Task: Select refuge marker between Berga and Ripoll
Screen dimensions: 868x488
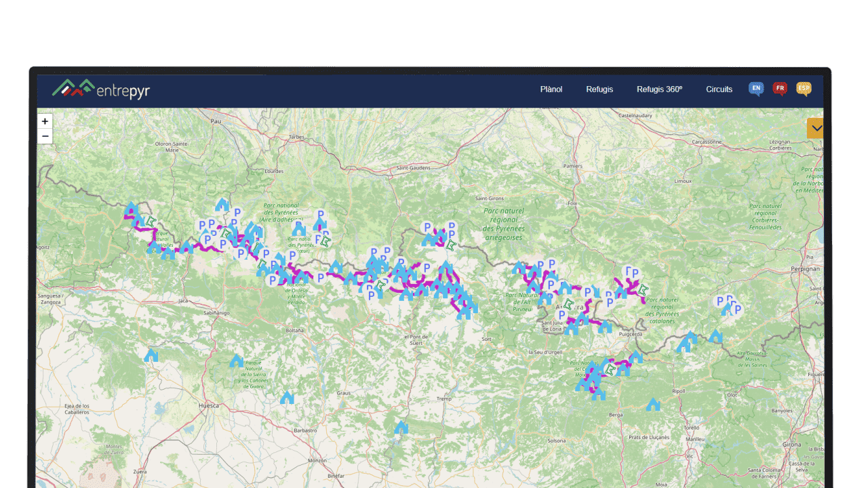Action: [653, 404]
